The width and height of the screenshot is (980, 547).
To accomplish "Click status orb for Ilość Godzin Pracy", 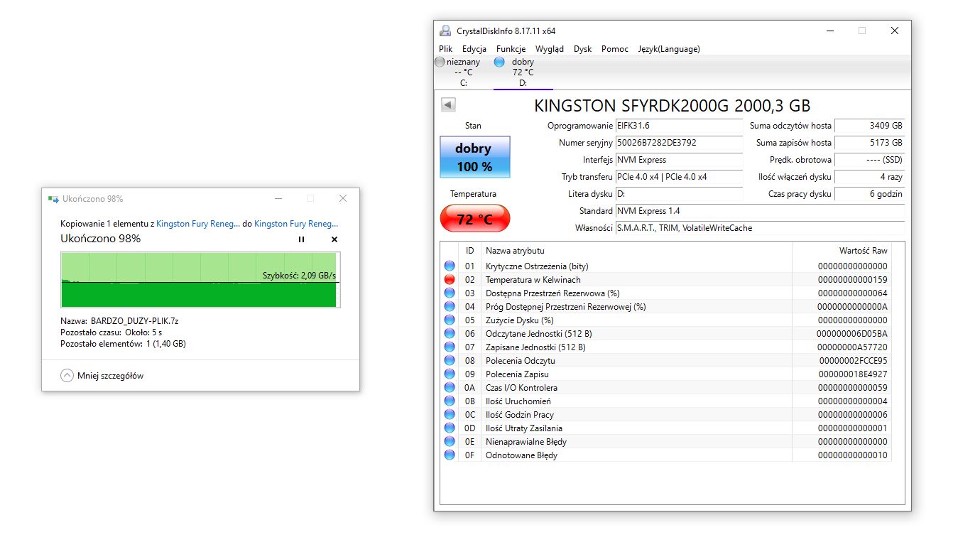I will point(450,415).
